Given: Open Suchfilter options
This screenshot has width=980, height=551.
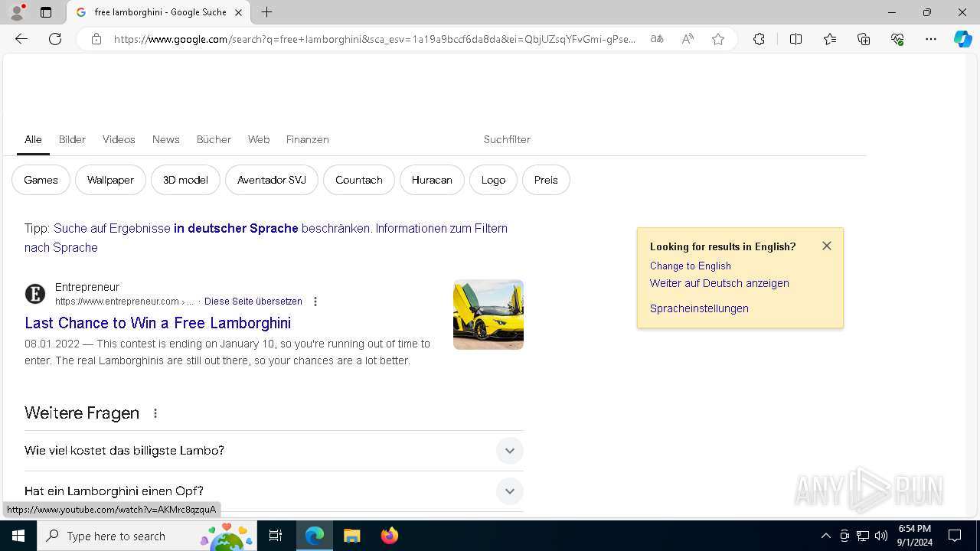Looking at the screenshot, I should (x=507, y=139).
